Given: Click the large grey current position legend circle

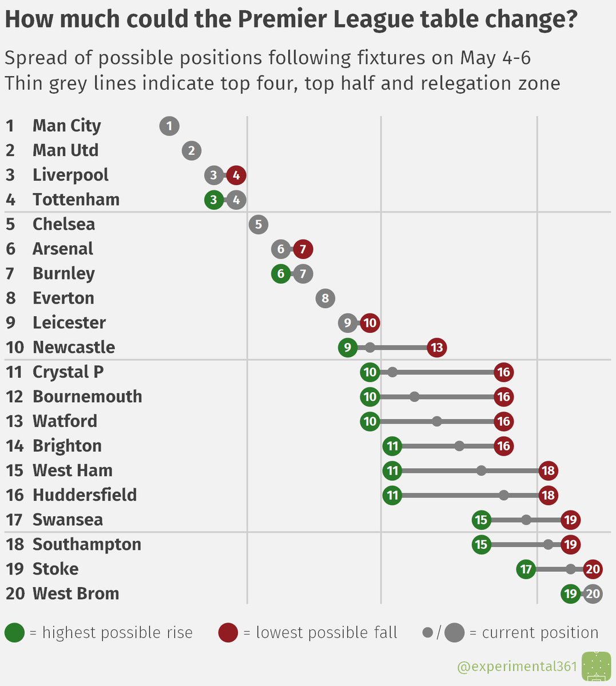Looking at the screenshot, I should pos(454,633).
